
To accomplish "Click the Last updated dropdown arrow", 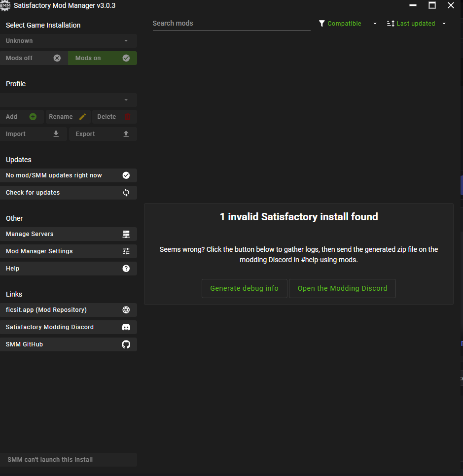I will pos(444,24).
